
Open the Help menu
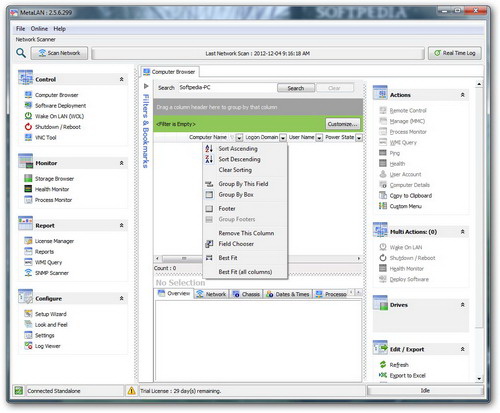coord(59,29)
